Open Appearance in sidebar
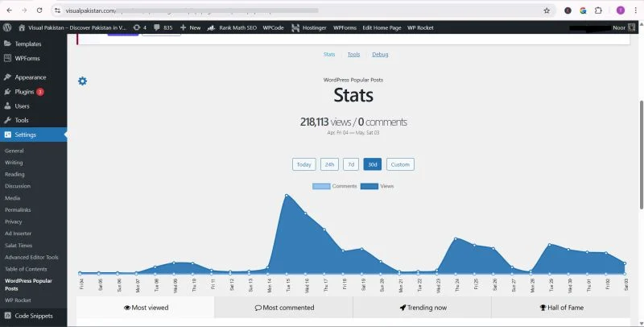644x327 pixels. point(30,77)
